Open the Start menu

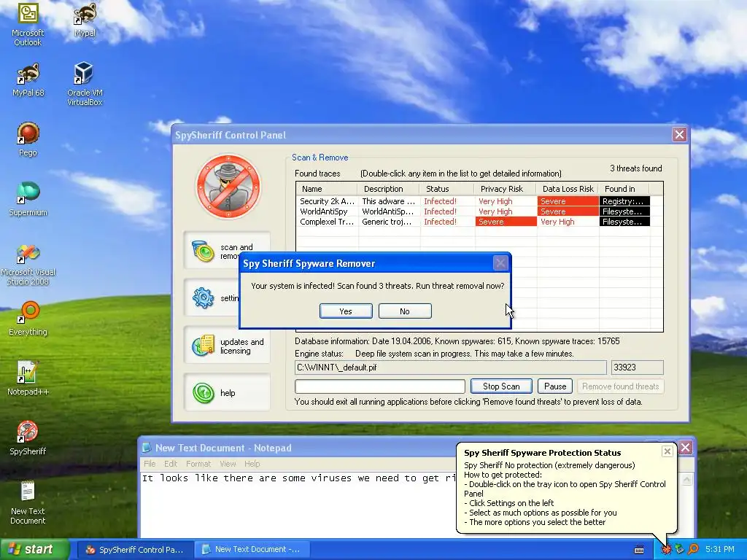(x=34, y=549)
